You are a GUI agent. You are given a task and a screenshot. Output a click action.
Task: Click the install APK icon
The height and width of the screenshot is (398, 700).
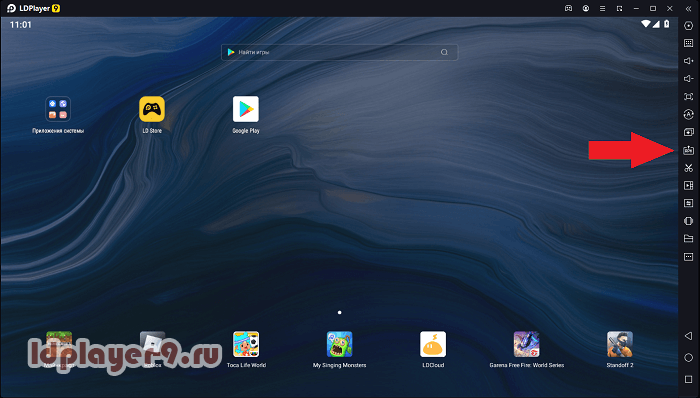click(x=688, y=150)
